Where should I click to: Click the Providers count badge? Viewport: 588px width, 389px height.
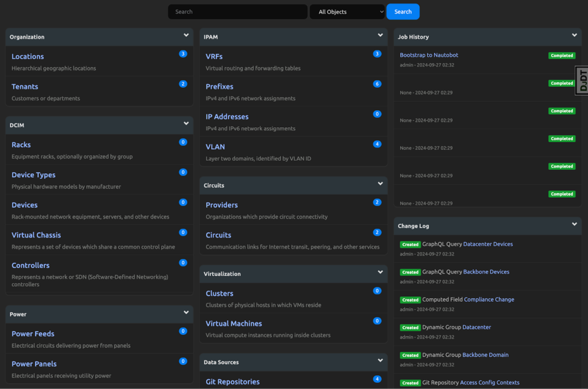click(x=377, y=203)
